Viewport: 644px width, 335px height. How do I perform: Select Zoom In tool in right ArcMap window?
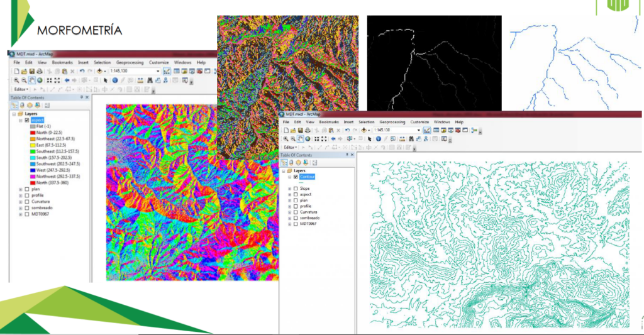[286, 139]
